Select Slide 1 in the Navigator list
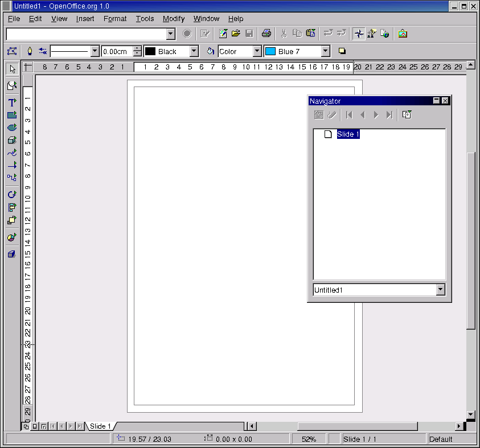 click(348, 134)
